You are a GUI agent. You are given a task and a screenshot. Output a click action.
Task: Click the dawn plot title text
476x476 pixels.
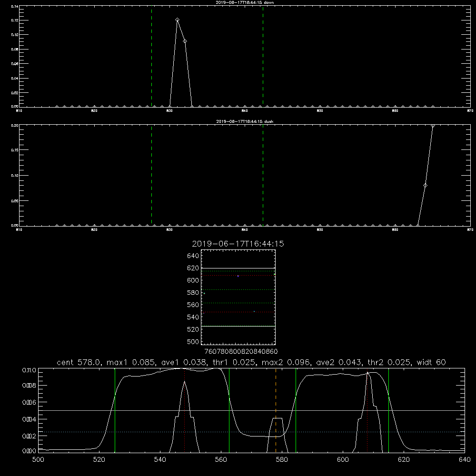pos(245,2)
